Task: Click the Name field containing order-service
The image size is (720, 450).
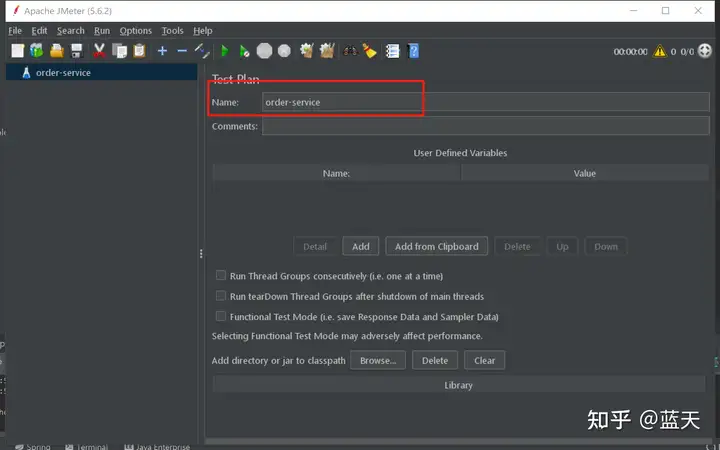Action: [485, 102]
